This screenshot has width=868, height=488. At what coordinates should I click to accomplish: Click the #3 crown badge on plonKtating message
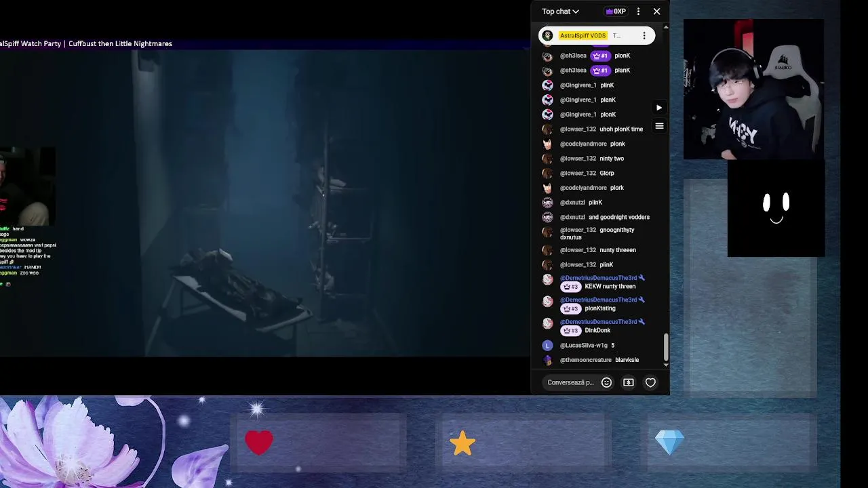point(571,308)
